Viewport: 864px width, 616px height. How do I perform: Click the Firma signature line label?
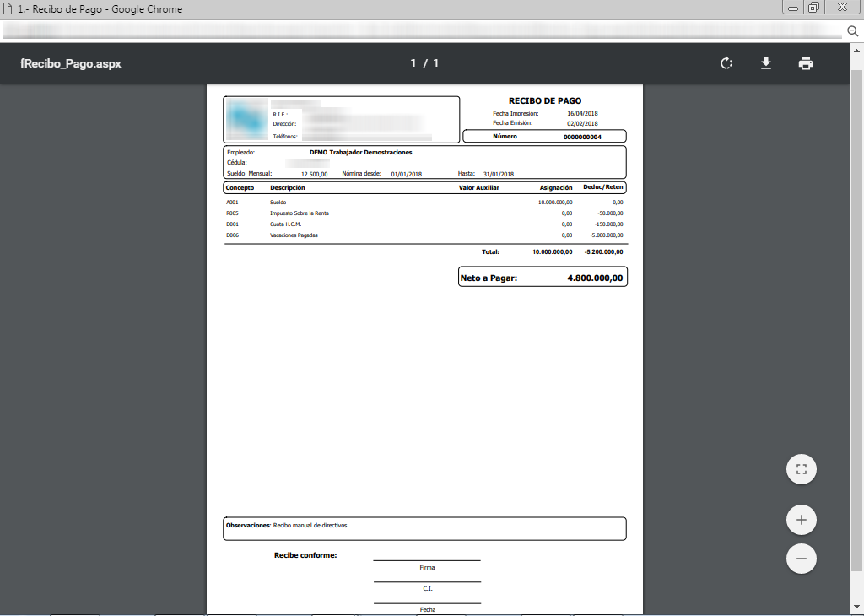(427, 568)
